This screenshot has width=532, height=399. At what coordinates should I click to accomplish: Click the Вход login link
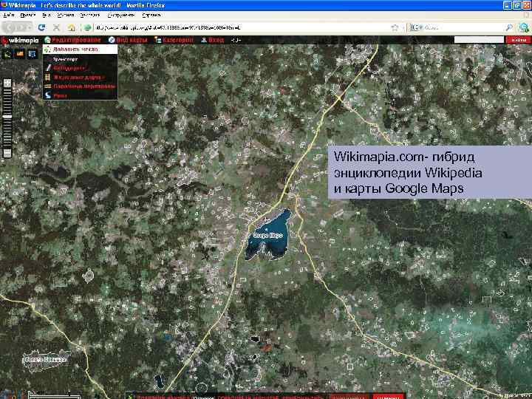(212, 40)
